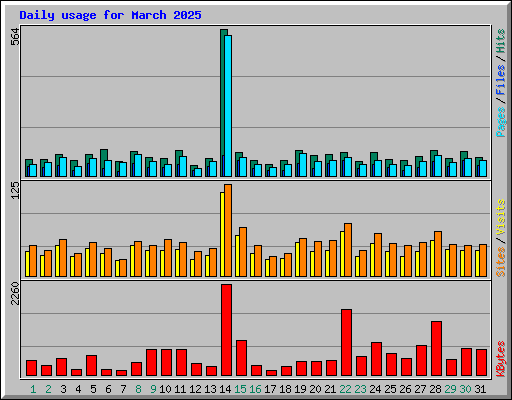Click day 28 on the x-axis

[435, 389]
